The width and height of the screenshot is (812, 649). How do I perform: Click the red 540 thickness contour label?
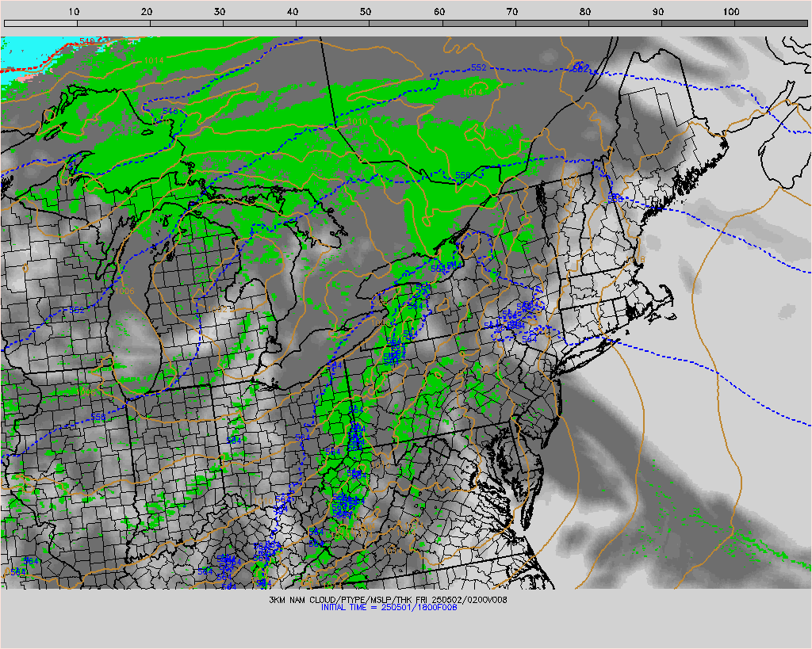[87, 41]
